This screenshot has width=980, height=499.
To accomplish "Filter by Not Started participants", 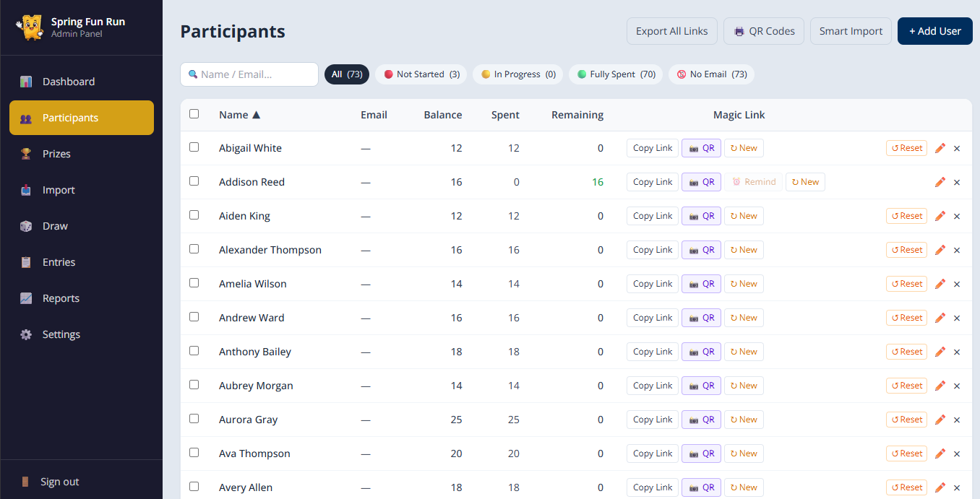I will coord(421,74).
